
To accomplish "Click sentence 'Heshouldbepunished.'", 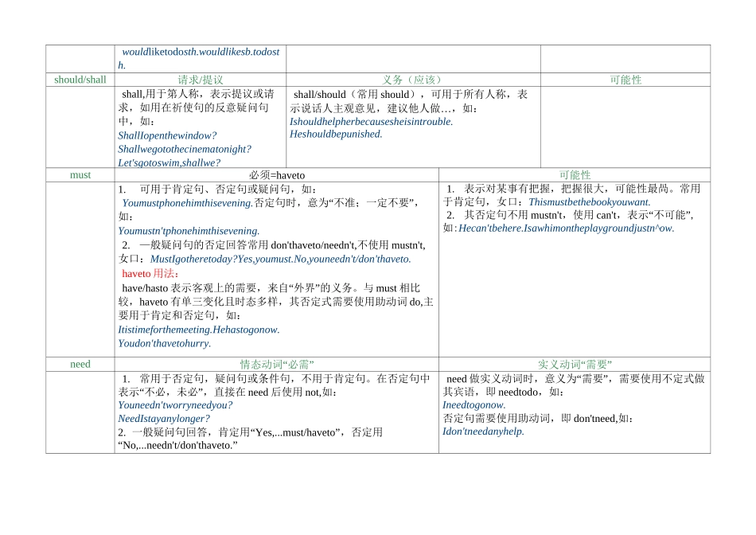I will pos(336,134).
